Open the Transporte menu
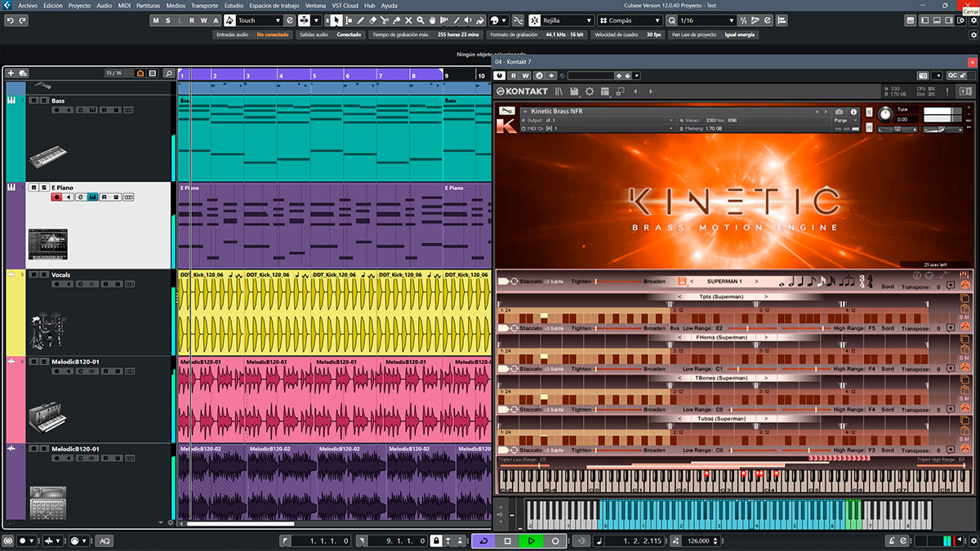Viewport: 980px width, 551px height. pyautogui.click(x=204, y=5)
